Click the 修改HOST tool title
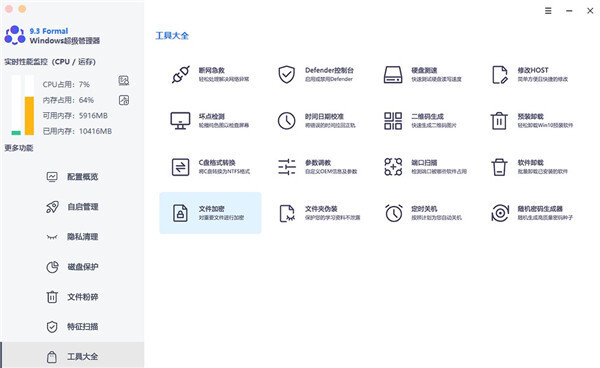Image resolution: width=600 pixels, height=368 pixels. pyautogui.click(x=533, y=70)
